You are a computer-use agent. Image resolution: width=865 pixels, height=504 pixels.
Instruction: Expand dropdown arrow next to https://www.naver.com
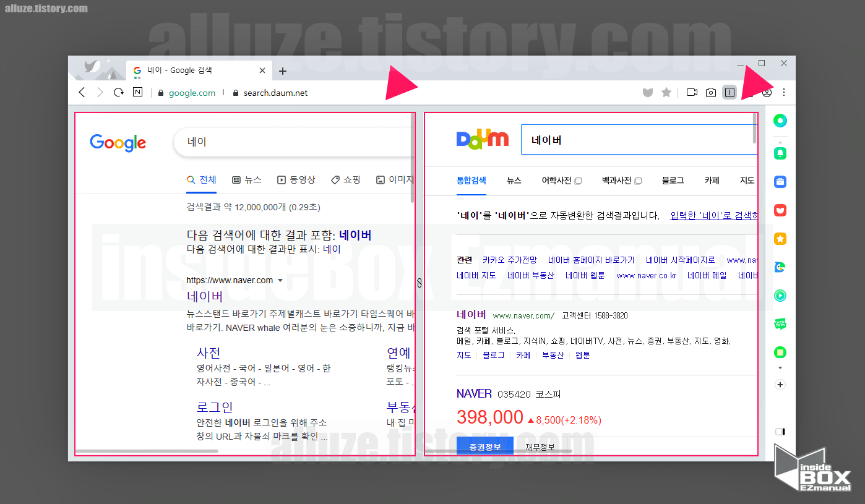tap(280, 281)
